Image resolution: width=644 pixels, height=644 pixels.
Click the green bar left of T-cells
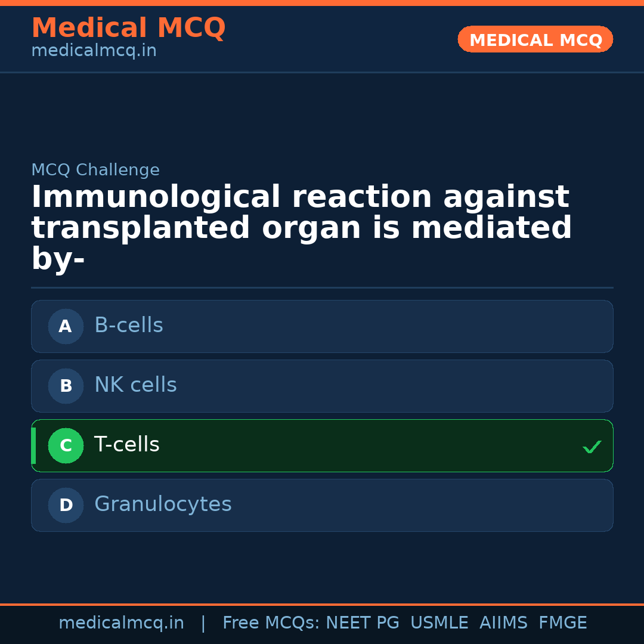click(33, 445)
